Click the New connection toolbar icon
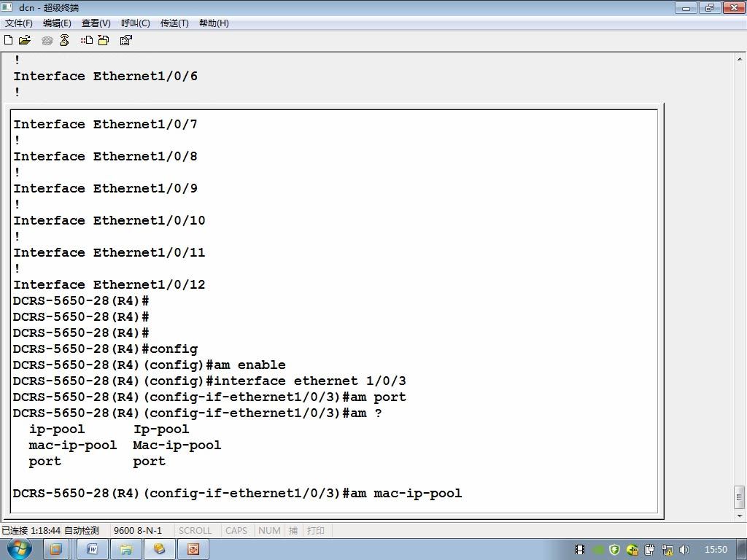 click(x=8, y=40)
